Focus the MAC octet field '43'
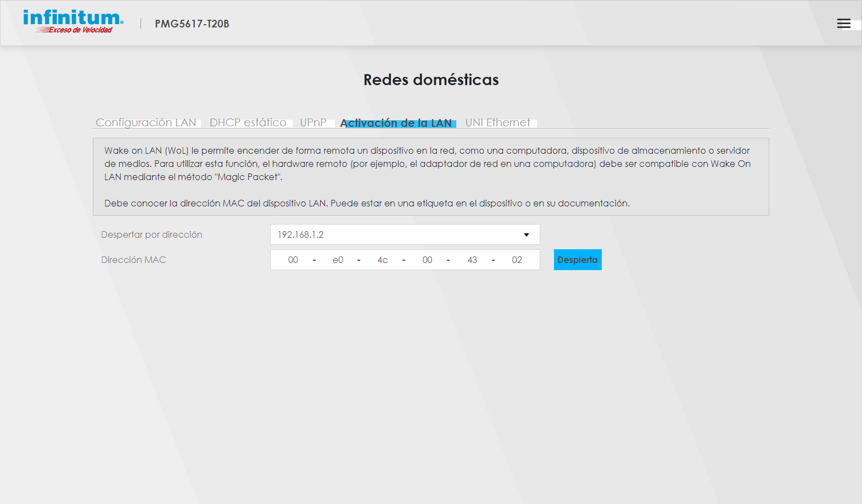Viewport: 862px width, 504px height. [x=472, y=260]
